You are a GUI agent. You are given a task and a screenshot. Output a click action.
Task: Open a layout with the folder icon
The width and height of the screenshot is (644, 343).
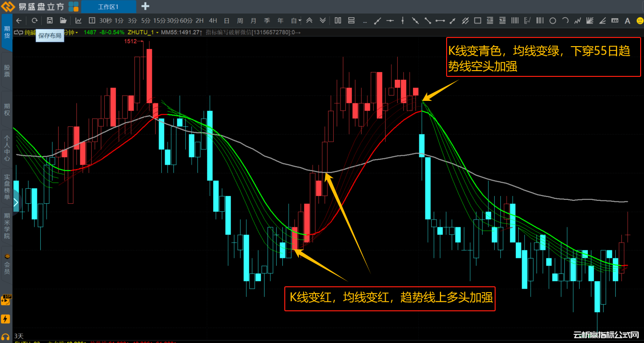tap(63, 21)
